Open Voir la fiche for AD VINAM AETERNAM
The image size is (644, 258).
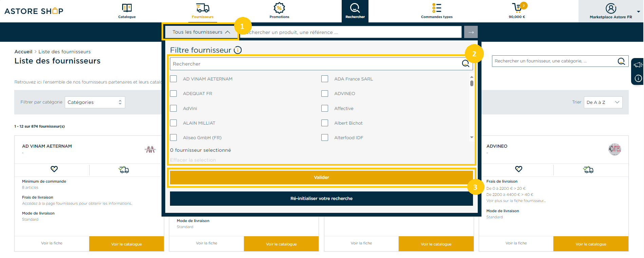[x=52, y=243]
